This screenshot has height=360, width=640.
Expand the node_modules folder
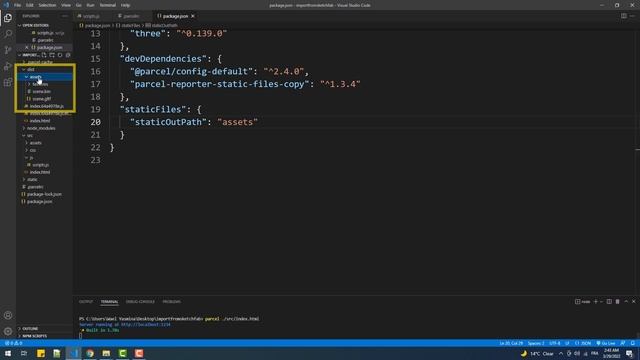[x=45, y=128]
